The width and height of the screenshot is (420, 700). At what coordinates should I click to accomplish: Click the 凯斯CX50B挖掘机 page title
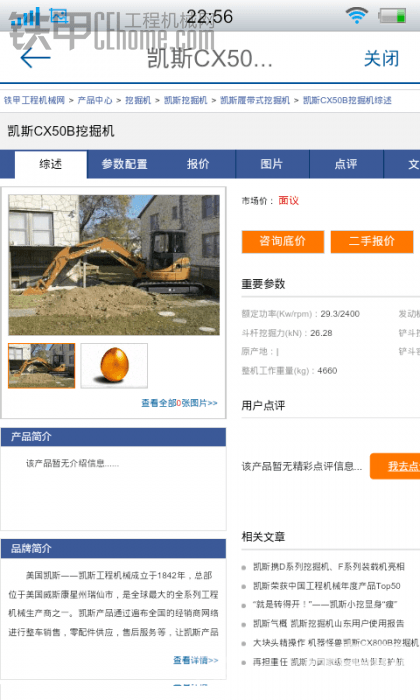pyautogui.click(x=61, y=131)
